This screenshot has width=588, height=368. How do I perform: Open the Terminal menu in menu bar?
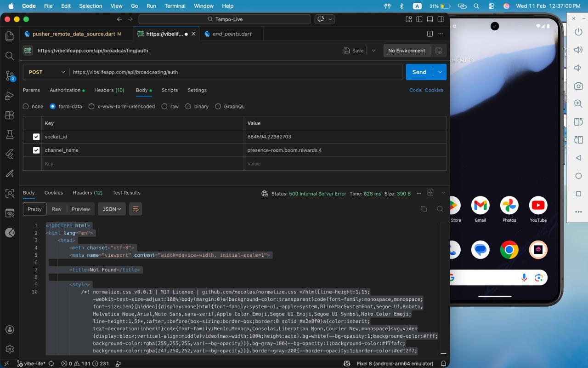pyautogui.click(x=175, y=6)
